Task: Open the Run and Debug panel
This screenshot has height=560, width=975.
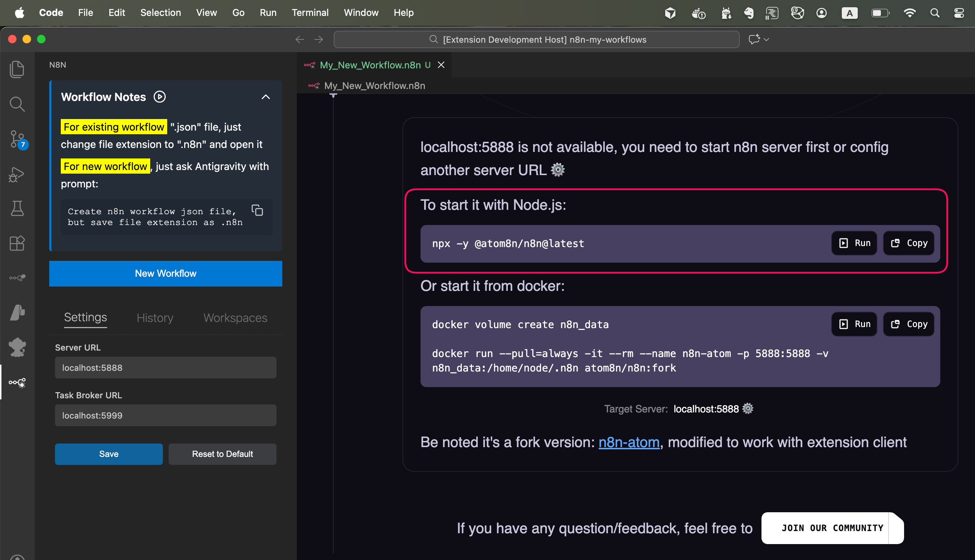Action: click(x=17, y=175)
